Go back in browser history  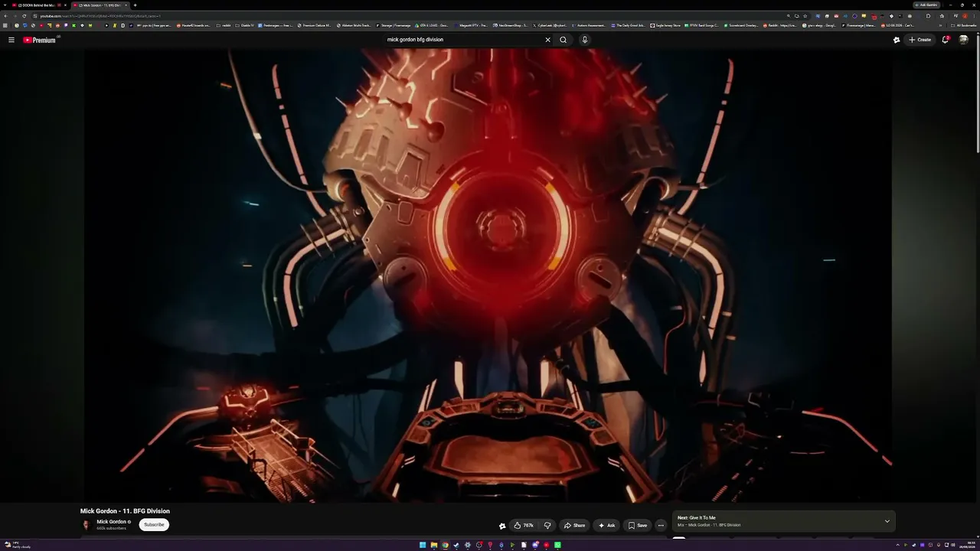6,15
